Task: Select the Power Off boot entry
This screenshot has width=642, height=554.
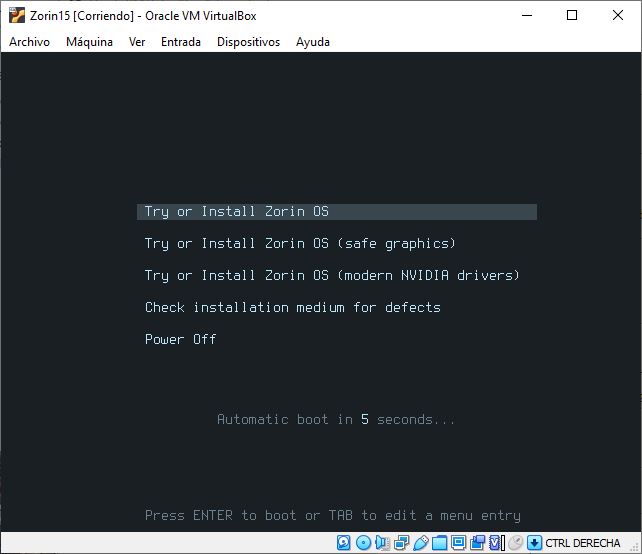Action: 181,340
